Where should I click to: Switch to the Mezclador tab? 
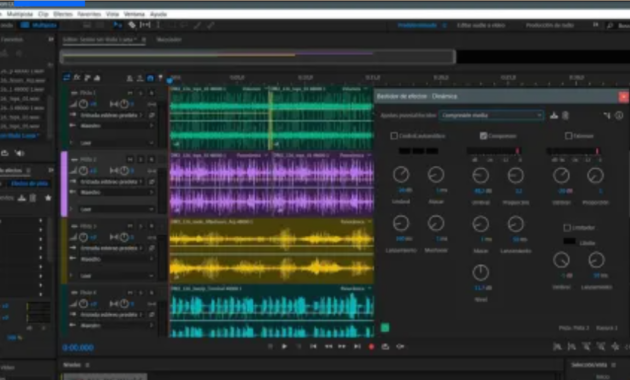pos(169,40)
